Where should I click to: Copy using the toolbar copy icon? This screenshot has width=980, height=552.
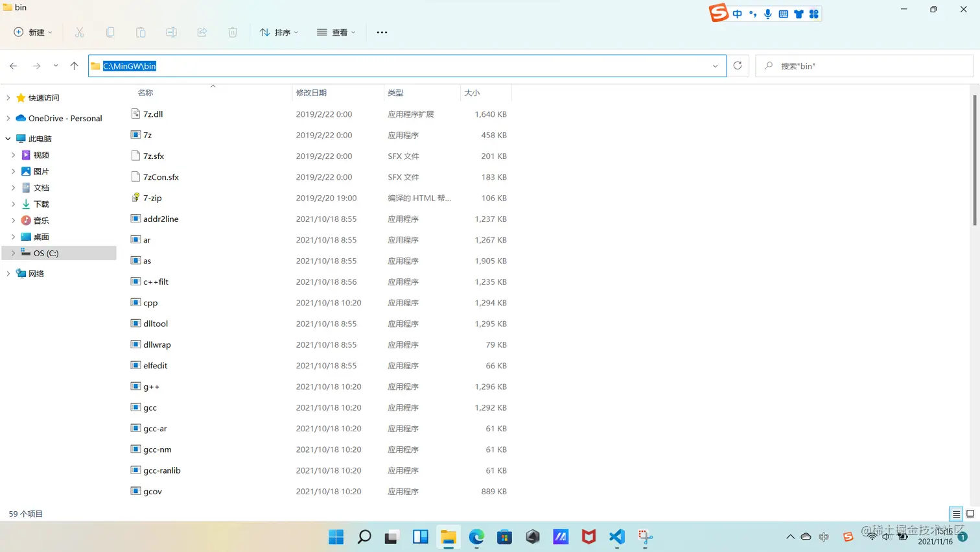pos(110,32)
